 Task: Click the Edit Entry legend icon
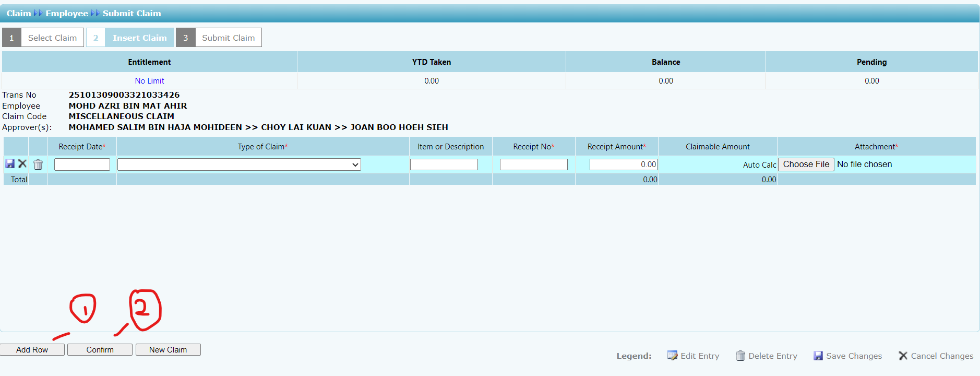[672, 356]
